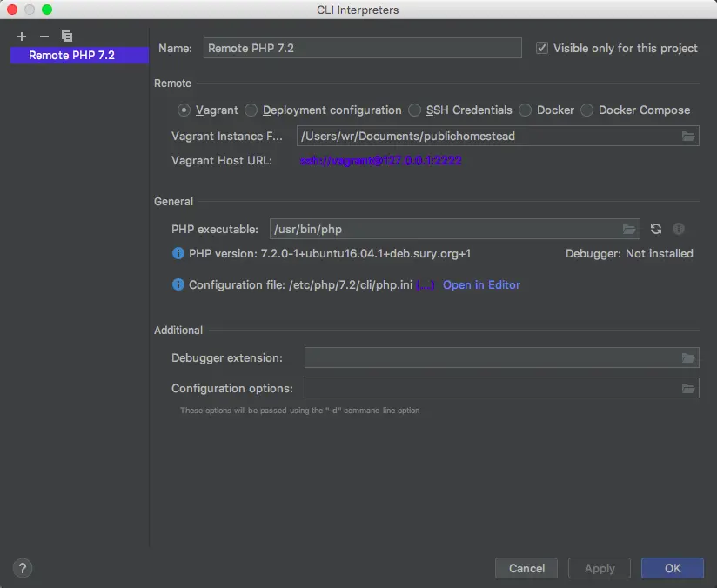Click the -d command line option hint
The image size is (717, 588).
pyautogui.click(x=299, y=411)
